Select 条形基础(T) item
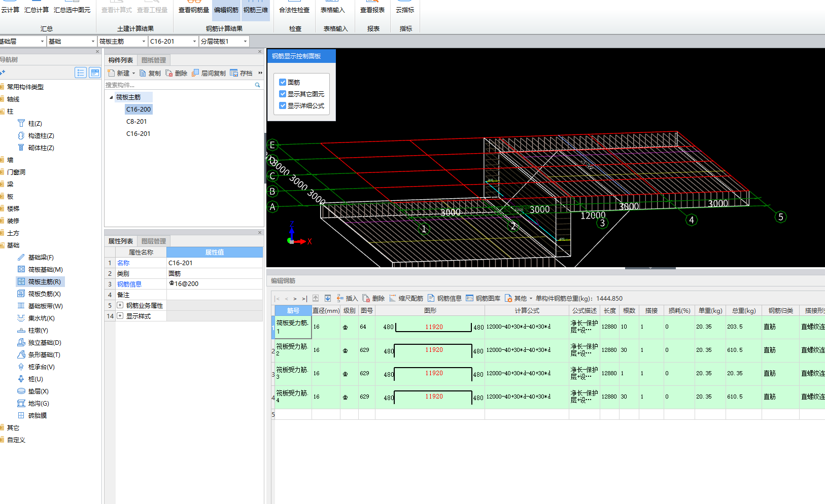825x504 pixels. (44, 354)
